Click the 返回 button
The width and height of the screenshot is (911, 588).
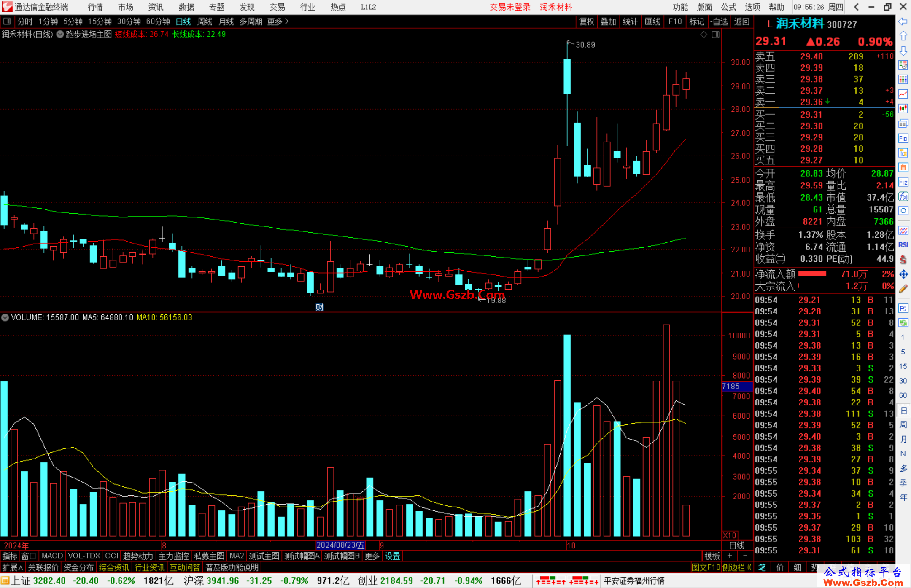741,21
